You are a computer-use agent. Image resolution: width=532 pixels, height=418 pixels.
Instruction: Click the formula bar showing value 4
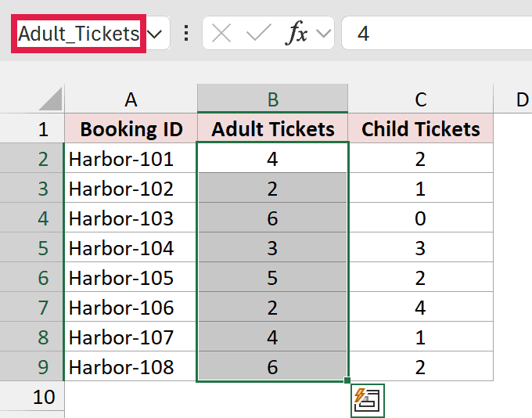click(x=437, y=34)
